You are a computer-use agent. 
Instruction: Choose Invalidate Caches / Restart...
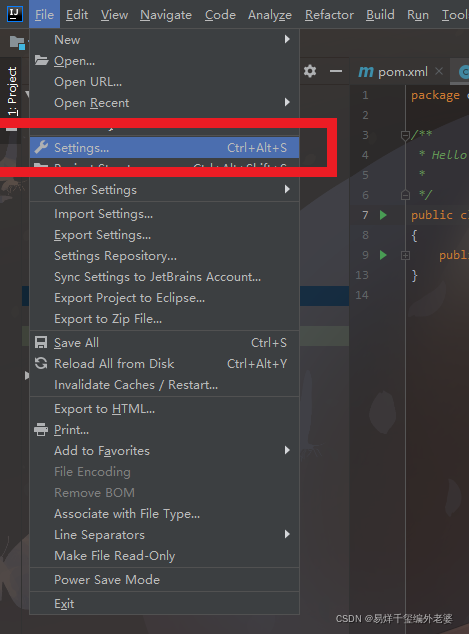click(165, 385)
